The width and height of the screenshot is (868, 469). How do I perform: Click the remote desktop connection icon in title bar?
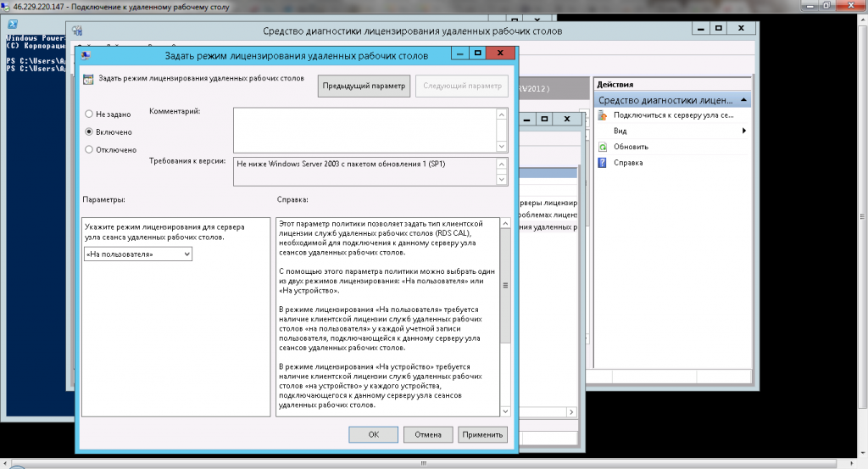click(7, 6)
